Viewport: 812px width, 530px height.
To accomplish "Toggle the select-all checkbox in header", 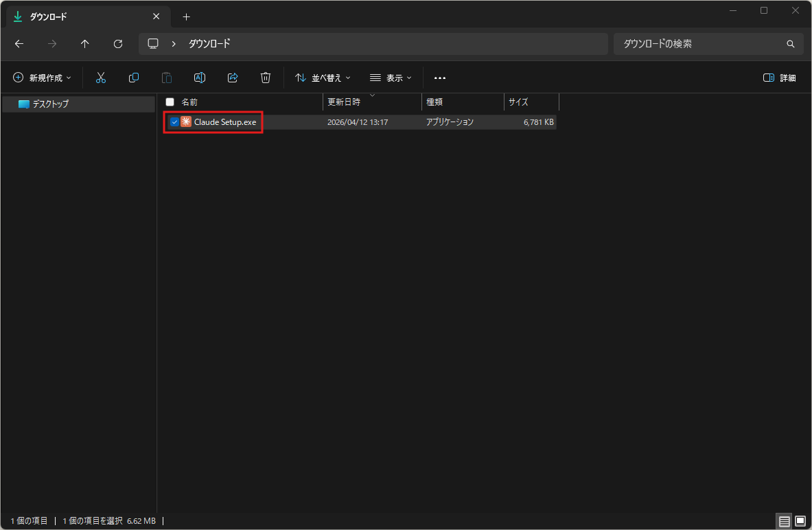I will coord(170,102).
